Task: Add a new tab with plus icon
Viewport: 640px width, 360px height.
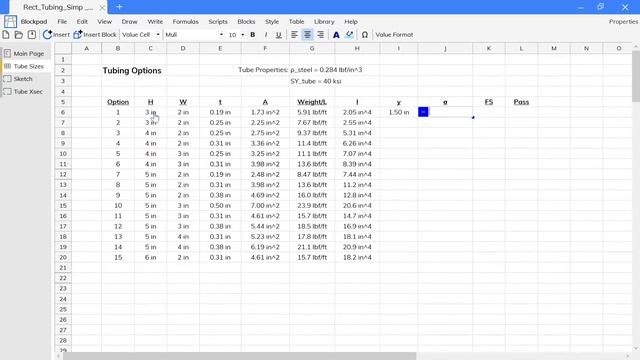Action: point(119,7)
